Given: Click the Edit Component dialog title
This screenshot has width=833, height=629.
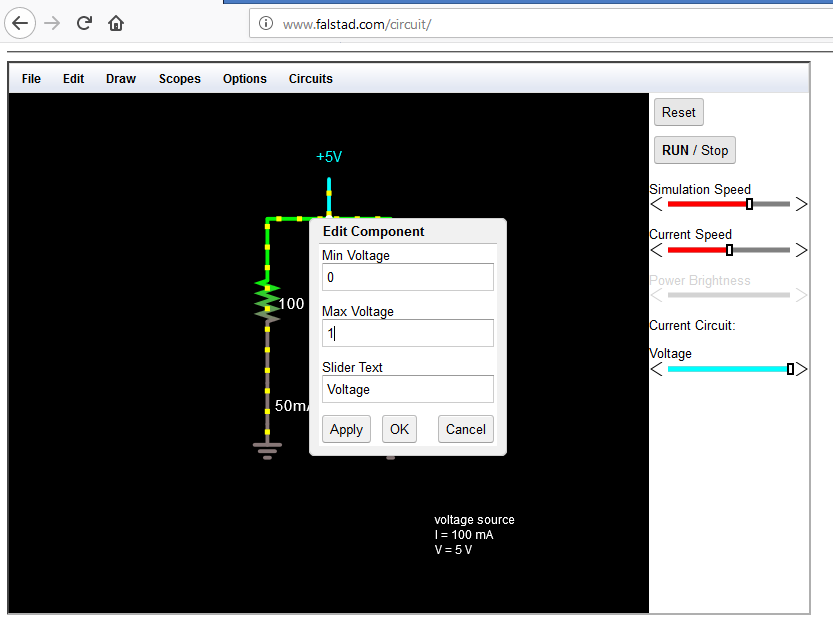Looking at the screenshot, I should (x=373, y=232).
